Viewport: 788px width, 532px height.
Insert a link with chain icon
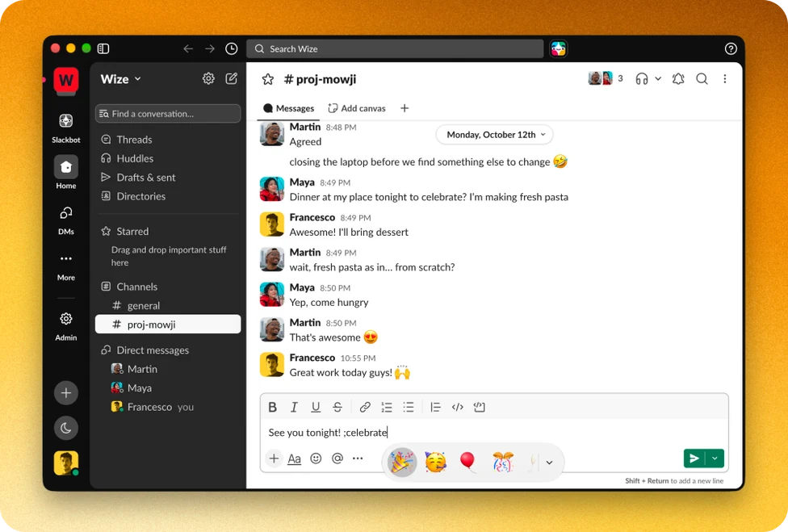[x=365, y=408]
